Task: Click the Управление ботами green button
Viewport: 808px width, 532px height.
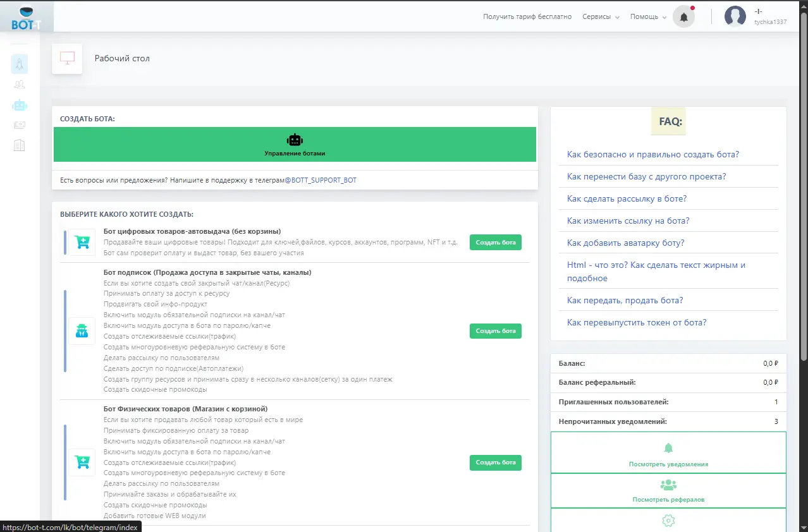Action: 295,144
